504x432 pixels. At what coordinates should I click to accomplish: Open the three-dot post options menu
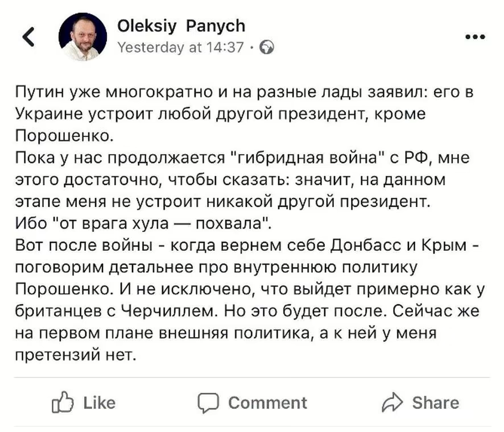click(475, 38)
